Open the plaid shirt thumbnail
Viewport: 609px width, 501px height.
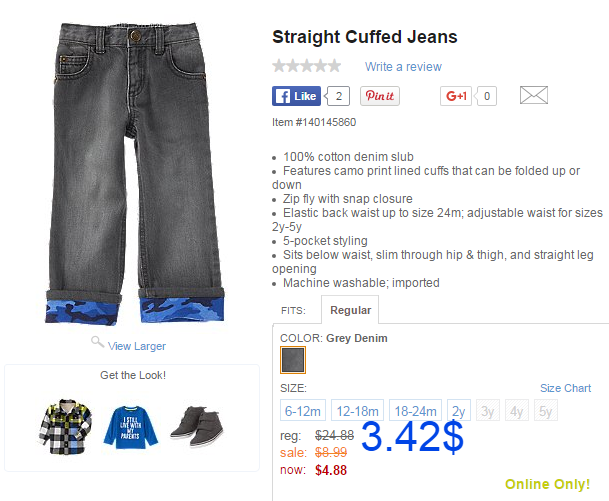[65, 426]
